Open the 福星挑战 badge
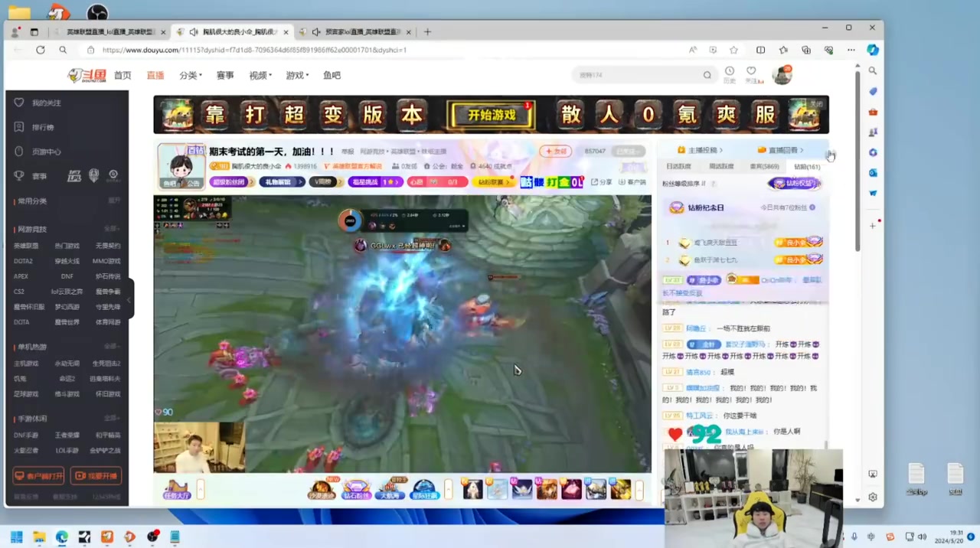Screen dimensions: 980x548 (x=375, y=182)
